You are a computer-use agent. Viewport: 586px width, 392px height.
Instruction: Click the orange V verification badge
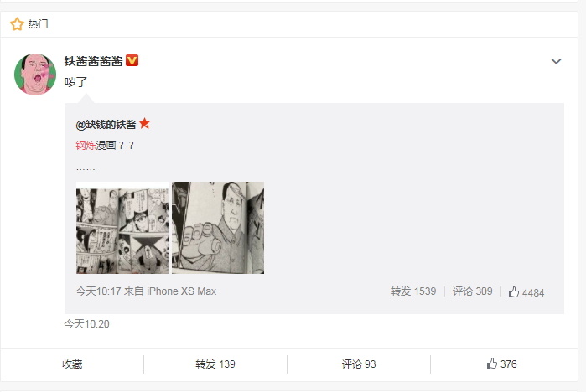click(x=132, y=60)
